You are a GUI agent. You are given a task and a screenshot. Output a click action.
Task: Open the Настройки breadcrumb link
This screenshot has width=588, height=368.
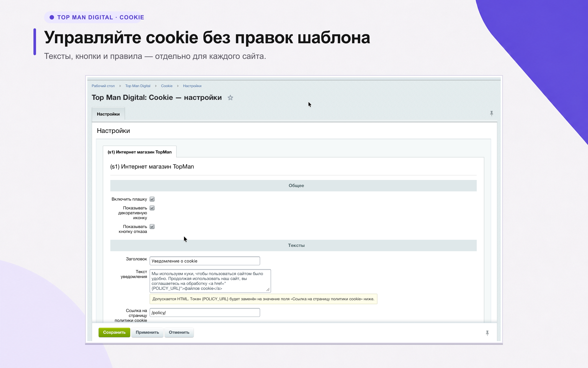192,86
